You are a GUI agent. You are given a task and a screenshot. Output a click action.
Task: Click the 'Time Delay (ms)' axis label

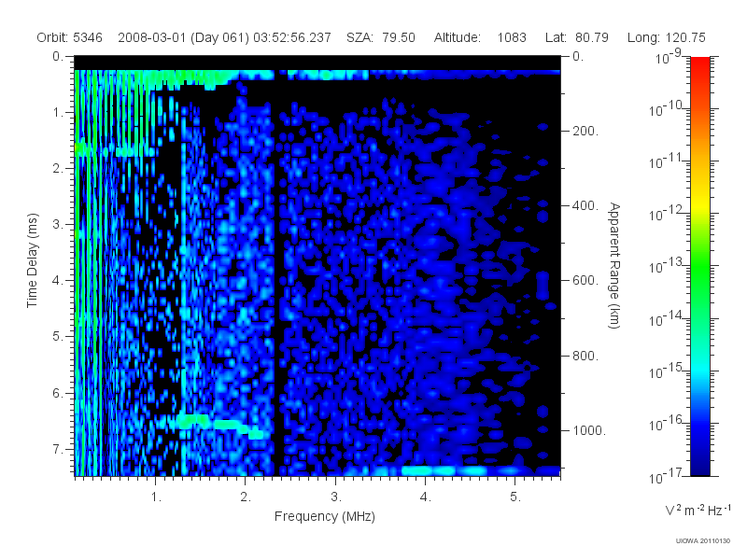(32, 260)
